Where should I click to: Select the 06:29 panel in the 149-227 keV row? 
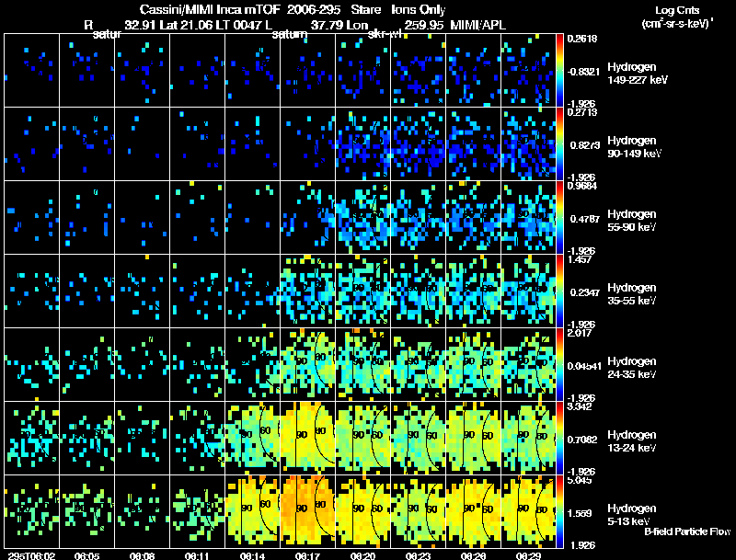528,71
